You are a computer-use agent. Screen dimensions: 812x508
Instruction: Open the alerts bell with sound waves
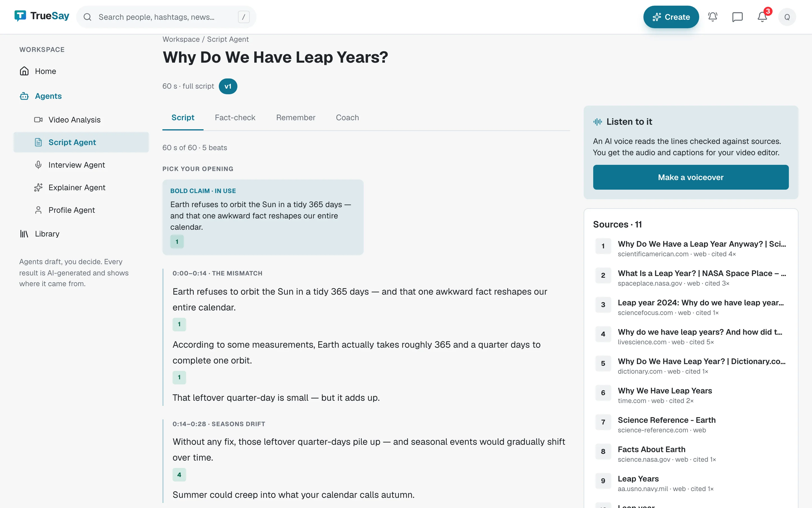[x=713, y=17]
